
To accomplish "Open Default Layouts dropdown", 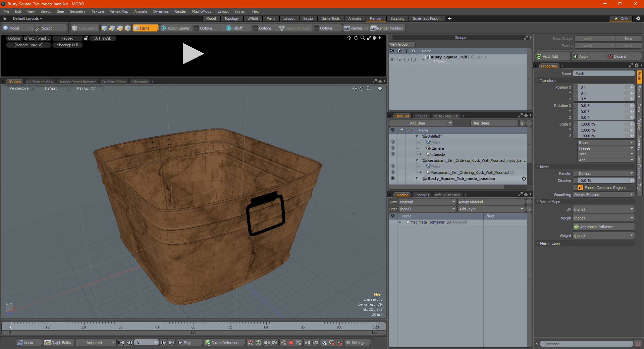I will point(28,18).
